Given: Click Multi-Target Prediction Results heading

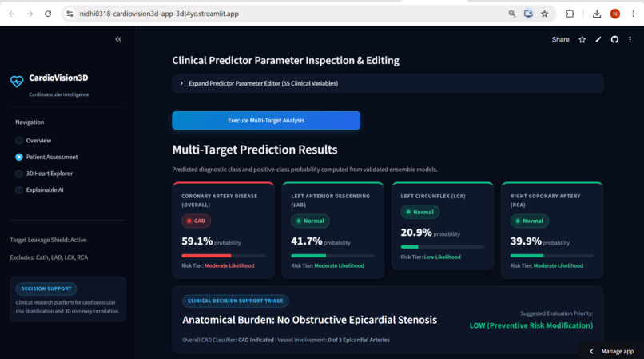Looking at the screenshot, I should pyautogui.click(x=255, y=150).
